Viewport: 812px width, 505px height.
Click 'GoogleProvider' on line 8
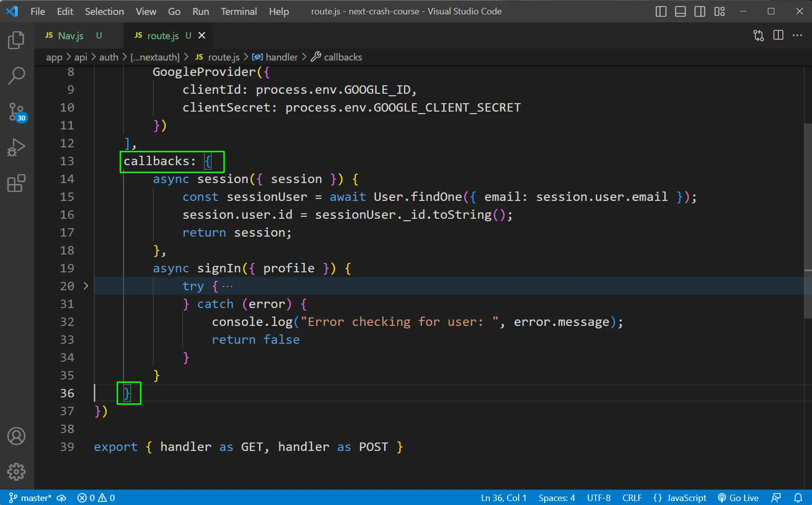point(204,72)
